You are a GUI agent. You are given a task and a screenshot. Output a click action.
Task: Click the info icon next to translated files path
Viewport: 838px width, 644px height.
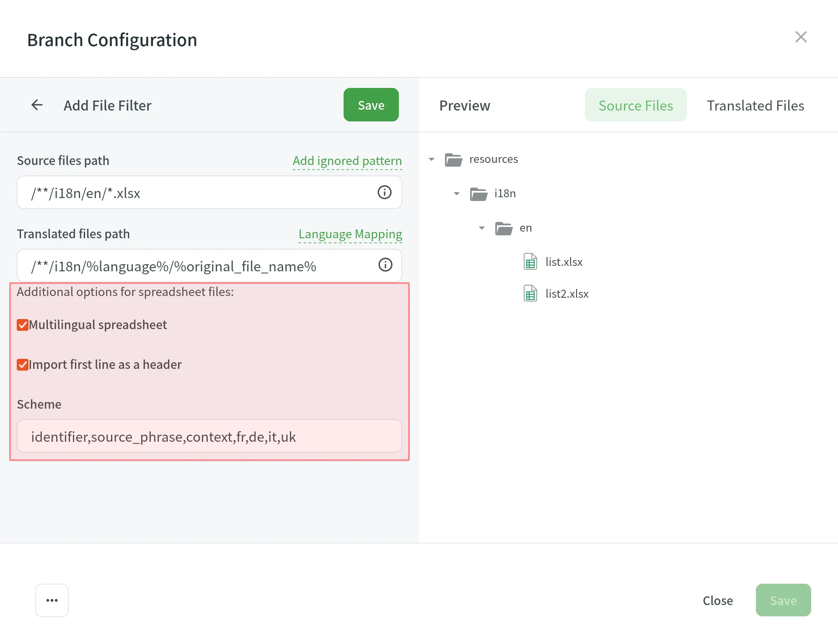pos(386,265)
